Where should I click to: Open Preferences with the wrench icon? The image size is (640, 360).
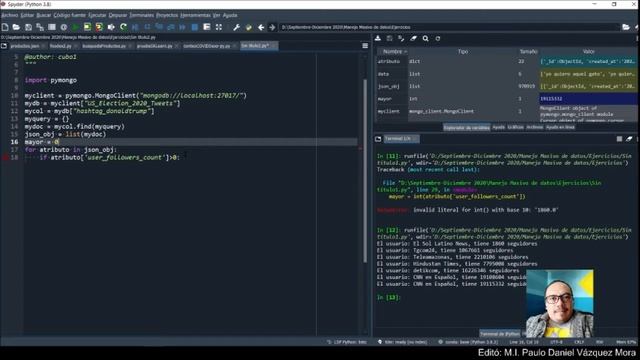pos(236,27)
